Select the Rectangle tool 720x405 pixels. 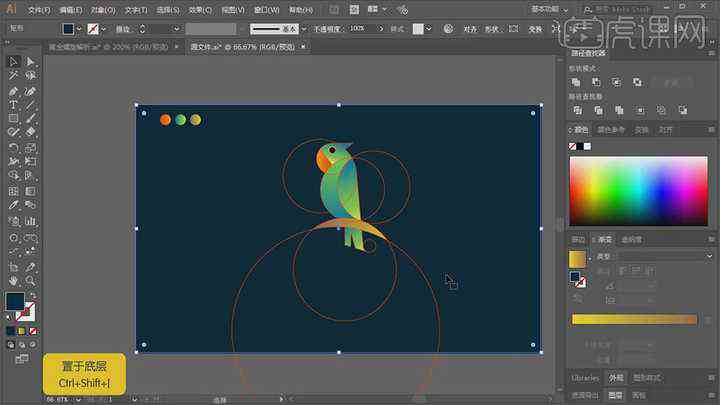pos(13,118)
